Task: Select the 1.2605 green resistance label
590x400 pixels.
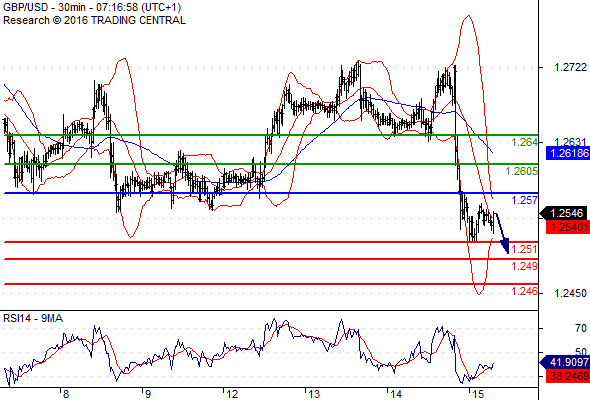Action: click(x=521, y=172)
